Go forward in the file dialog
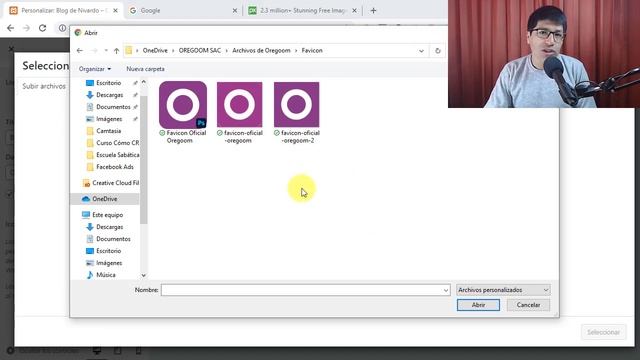This screenshot has height=360, width=640. click(94, 51)
